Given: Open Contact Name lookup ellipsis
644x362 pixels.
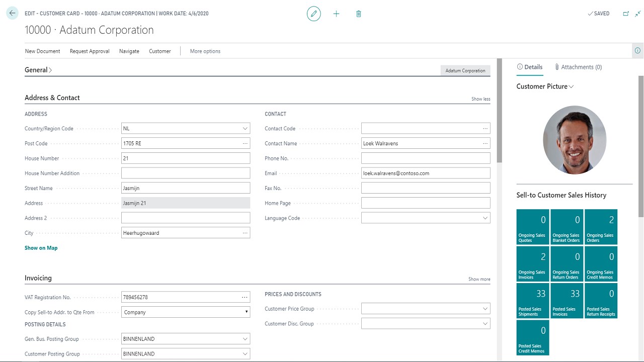Looking at the screenshot, I should [485, 143].
